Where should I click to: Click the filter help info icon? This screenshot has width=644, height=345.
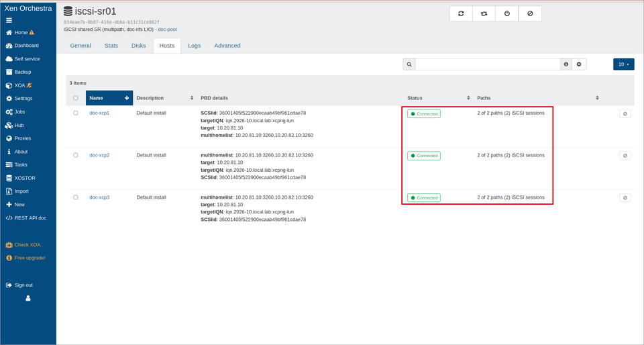[x=566, y=64]
